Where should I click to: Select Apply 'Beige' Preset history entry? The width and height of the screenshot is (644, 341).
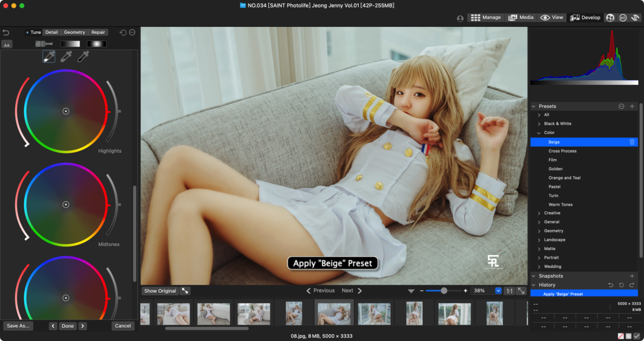pos(584,294)
